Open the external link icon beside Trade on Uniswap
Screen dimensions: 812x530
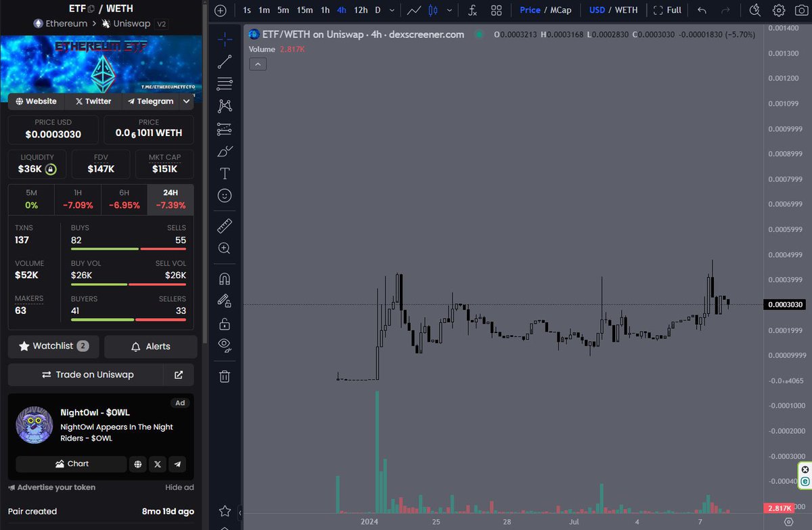pyautogui.click(x=179, y=374)
